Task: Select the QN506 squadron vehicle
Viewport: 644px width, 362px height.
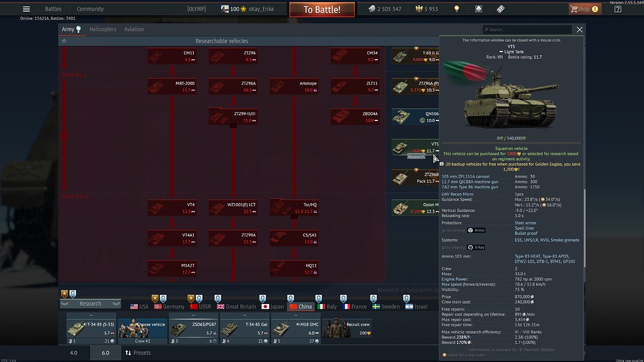Action: (415, 117)
